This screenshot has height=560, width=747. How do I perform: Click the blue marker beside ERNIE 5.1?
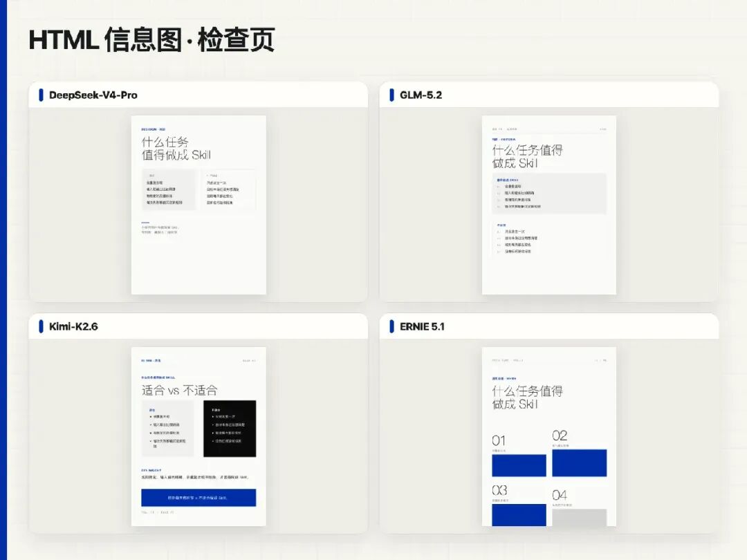(x=391, y=326)
